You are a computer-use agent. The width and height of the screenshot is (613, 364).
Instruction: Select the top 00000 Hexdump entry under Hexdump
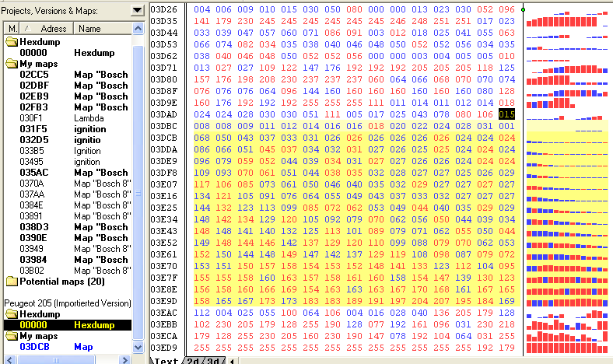coord(68,53)
